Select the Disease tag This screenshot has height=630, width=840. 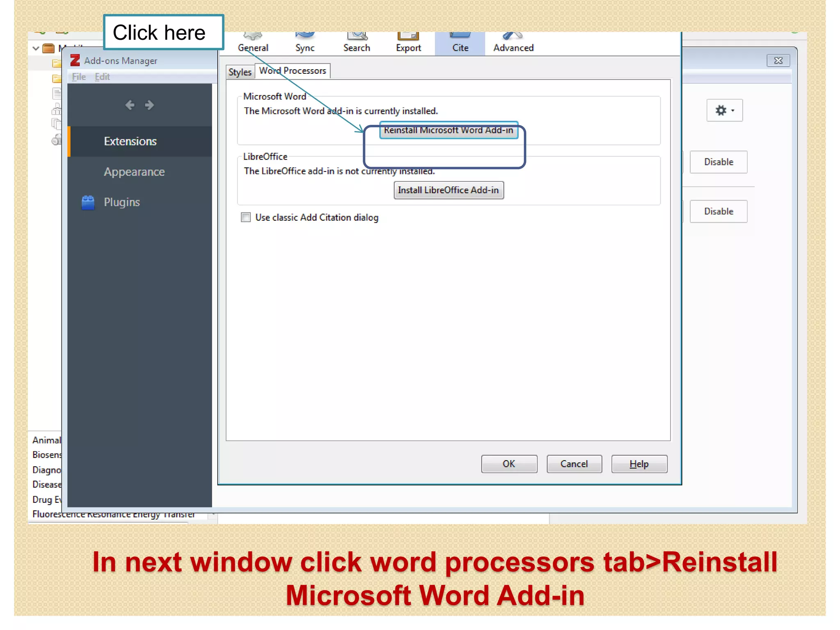coord(47,485)
